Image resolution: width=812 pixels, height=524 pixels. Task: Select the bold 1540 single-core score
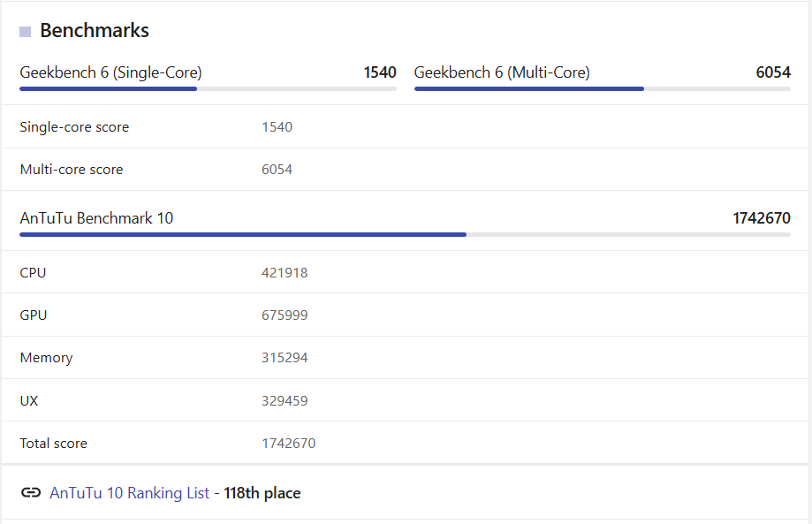click(x=380, y=72)
